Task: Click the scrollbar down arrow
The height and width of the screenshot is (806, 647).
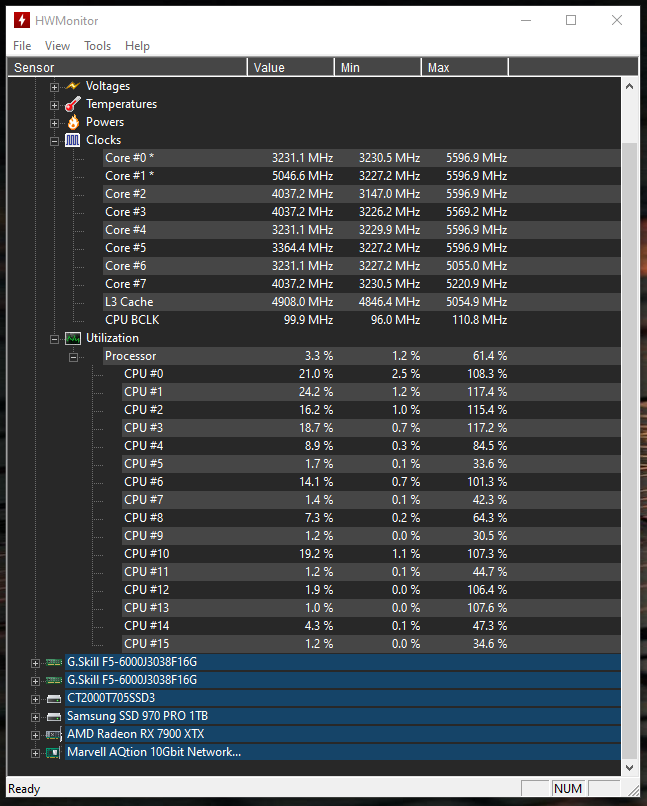Action: (x=630, y=767)
